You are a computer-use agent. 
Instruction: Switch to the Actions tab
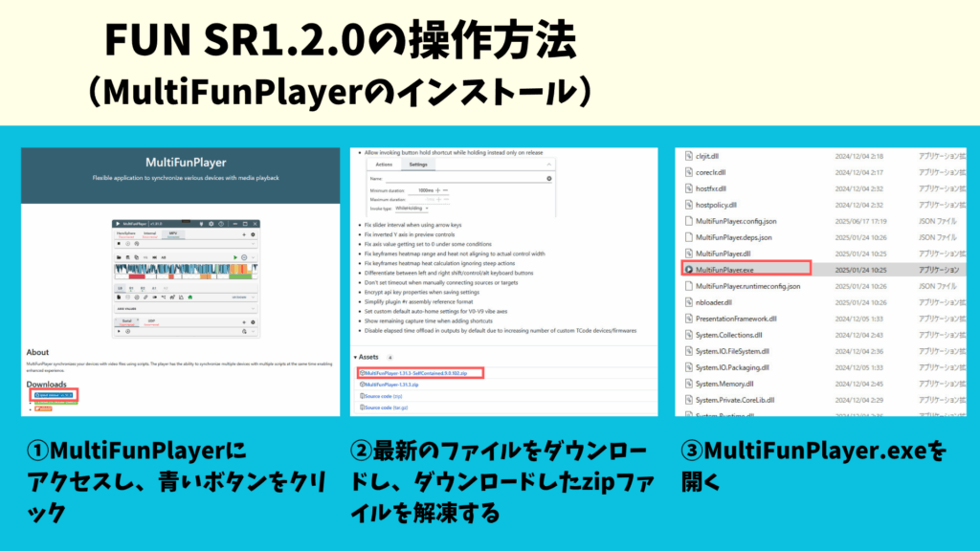[x=383, y=164]
